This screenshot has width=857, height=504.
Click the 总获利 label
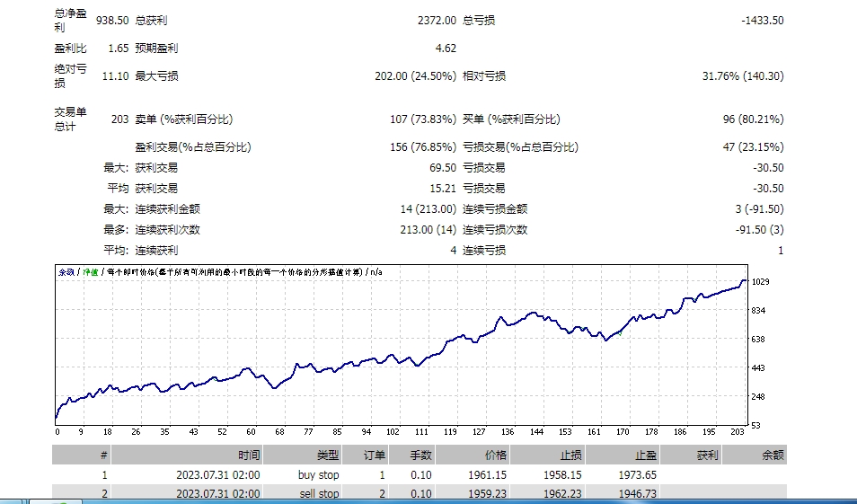coord(152,21)
